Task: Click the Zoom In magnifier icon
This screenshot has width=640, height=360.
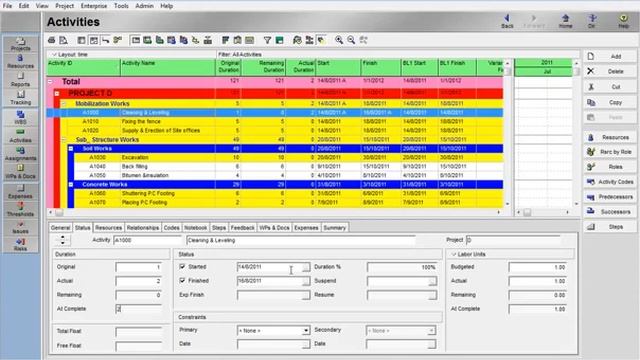Action: 339,40
